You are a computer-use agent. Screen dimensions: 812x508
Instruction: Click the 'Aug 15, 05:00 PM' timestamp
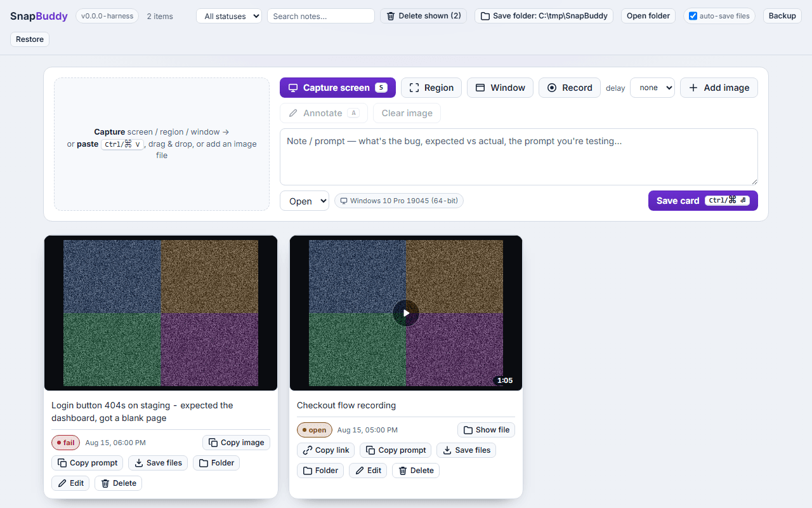click(368, 430)
